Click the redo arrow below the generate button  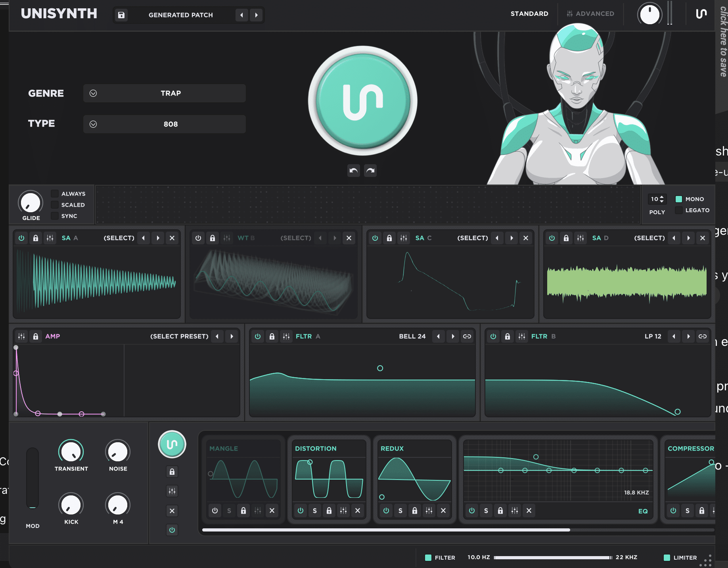pos(370,171)
